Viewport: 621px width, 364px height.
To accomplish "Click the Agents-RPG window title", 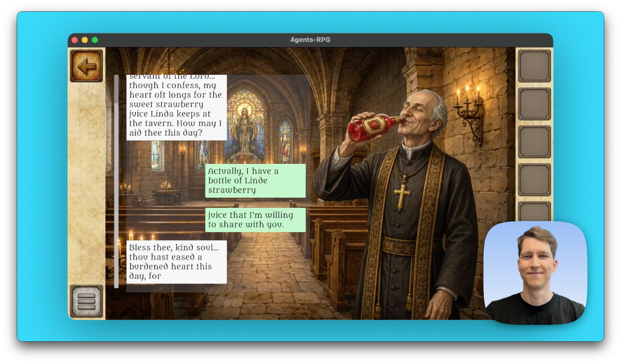I will pyautogui.click(x=310, y=40).
